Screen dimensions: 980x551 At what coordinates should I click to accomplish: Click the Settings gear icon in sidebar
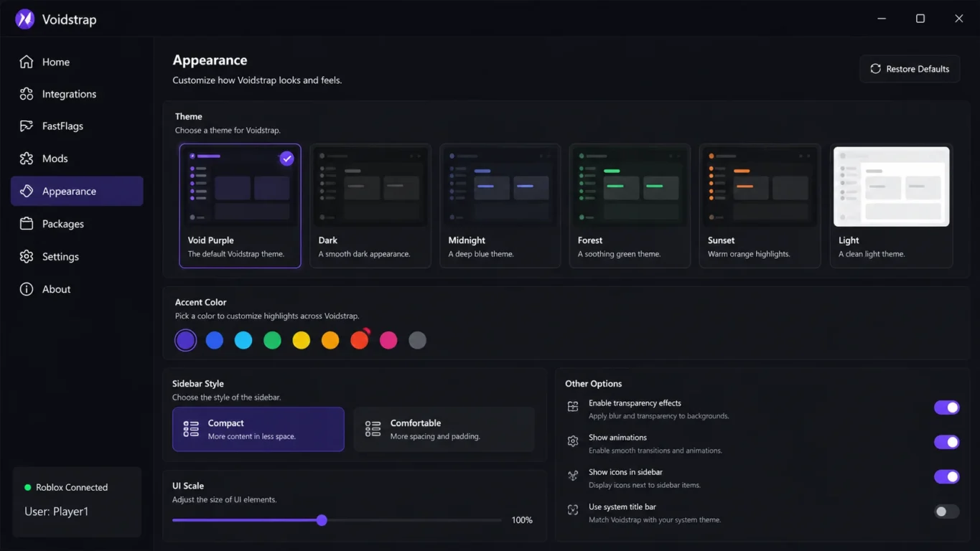pos(27,256)
